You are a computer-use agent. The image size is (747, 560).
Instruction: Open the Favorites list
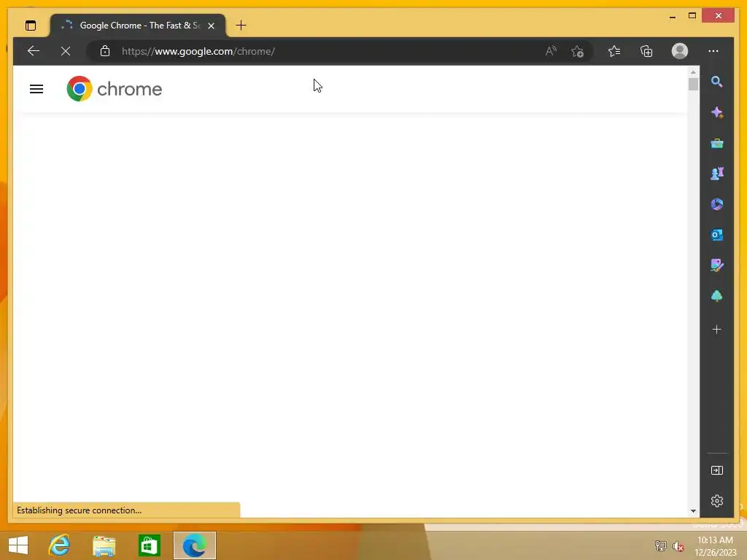(614, 51)
